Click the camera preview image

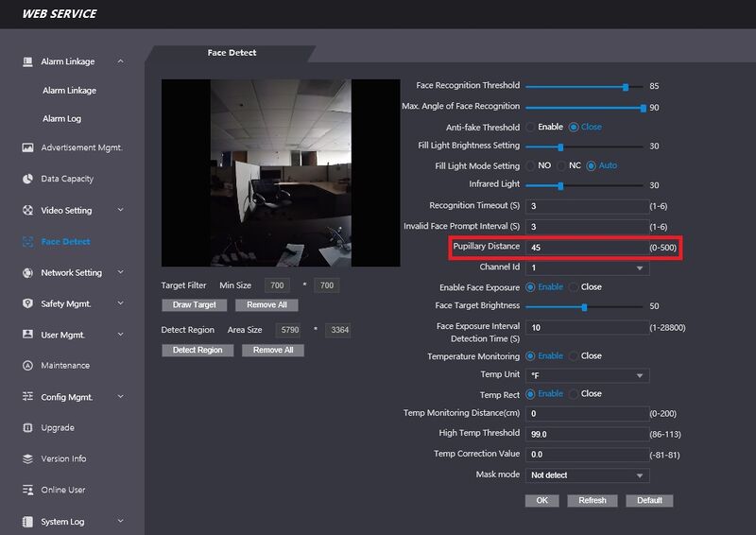point(281,173)
